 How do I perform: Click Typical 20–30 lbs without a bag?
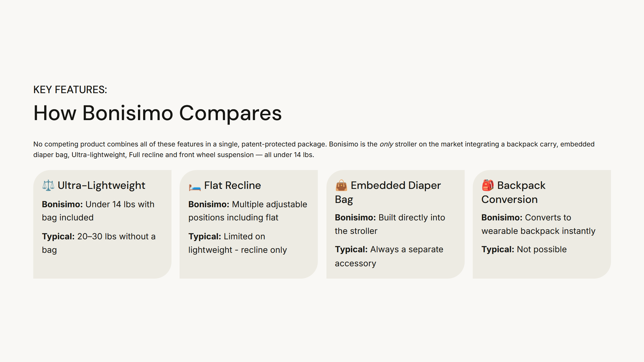[x=99, y=243]
